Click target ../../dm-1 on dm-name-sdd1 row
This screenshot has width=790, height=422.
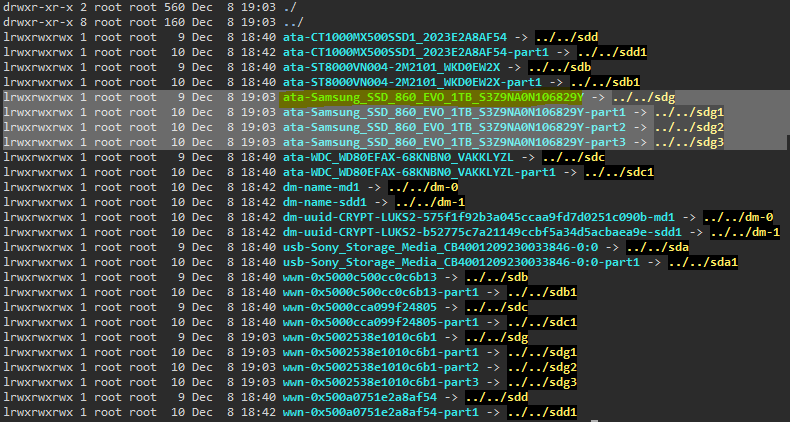pyautogui.click(x=430, y=202)
